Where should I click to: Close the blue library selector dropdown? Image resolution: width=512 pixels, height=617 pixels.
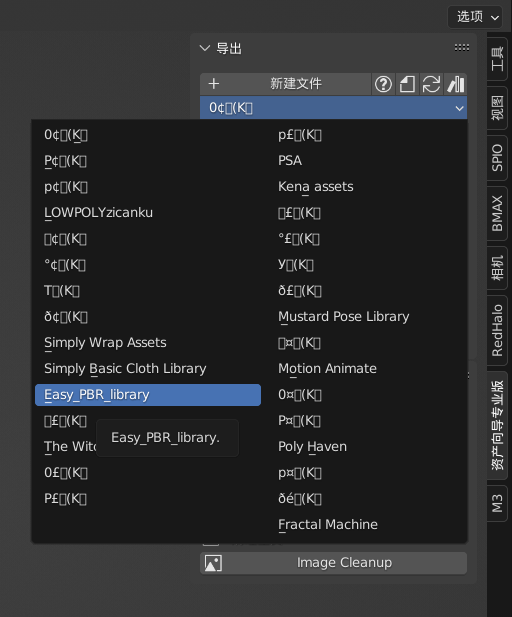click(333, 108)
